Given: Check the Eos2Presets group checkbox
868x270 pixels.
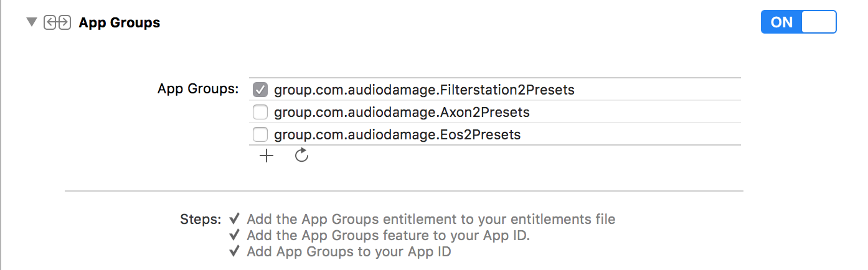Looking at the screenshot, I should click(260, 134).
